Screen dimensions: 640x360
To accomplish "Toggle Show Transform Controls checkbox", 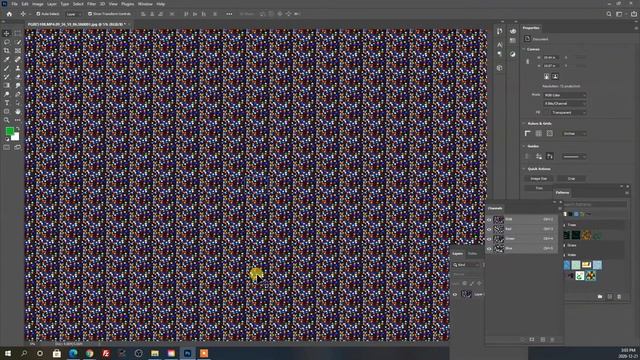I will tap(90, 14).
